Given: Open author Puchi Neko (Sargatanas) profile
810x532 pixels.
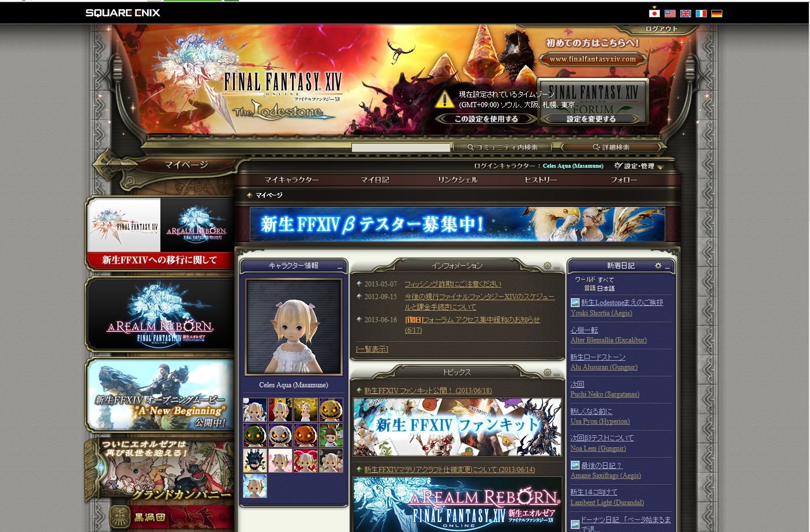Looking at the screenshot, I should [605, 394].
